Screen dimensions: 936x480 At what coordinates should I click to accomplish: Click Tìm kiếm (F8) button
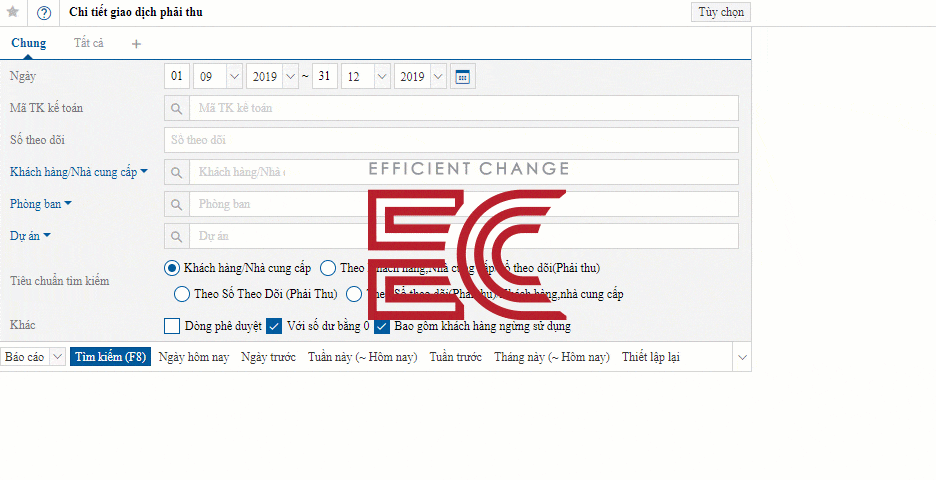[x=110, y=357]
